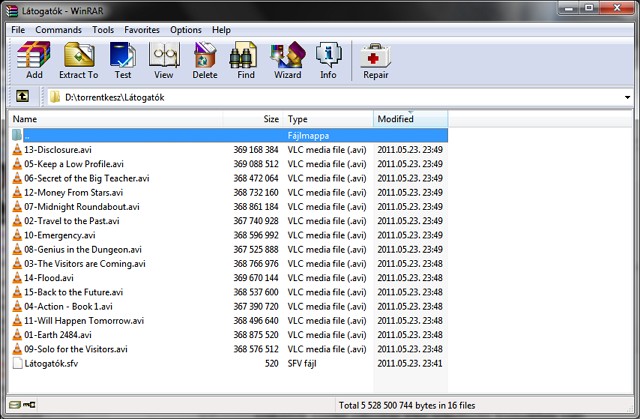
Task: Expand the address path dropdown
Action: 627,98
